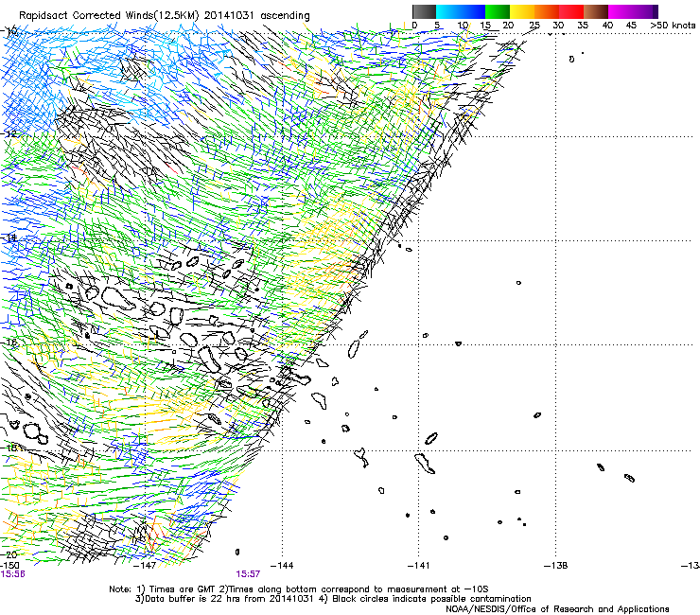The height and width of the screenshot is (615, 700).
Task: Click the '20141031' date in the title
Action: (x=229, y=16)
